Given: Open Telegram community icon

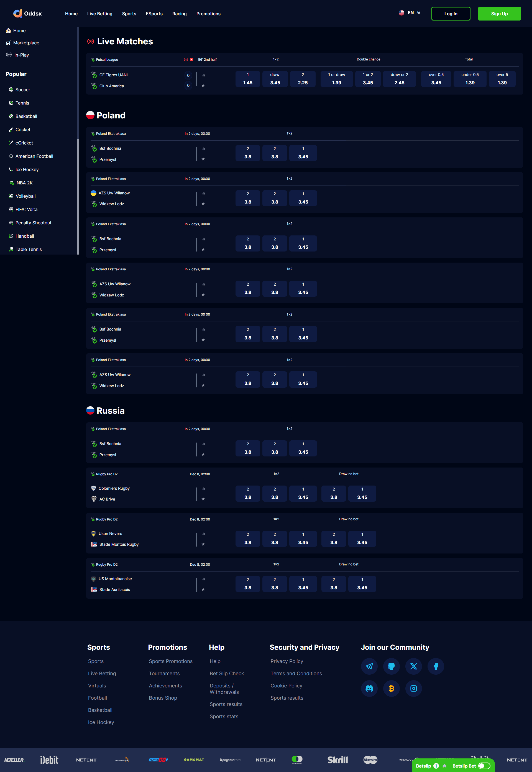Looking at the screenshot, I should [x=369, y=666].
